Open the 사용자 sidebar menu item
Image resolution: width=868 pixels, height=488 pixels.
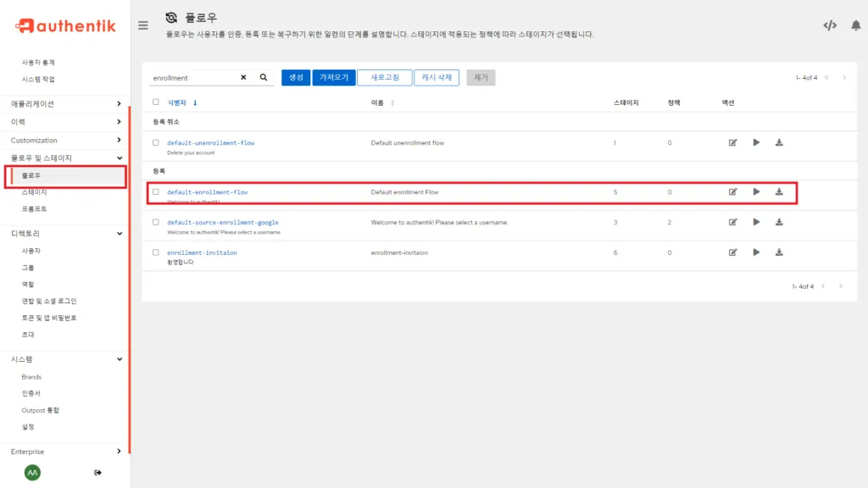coord(31,251)
